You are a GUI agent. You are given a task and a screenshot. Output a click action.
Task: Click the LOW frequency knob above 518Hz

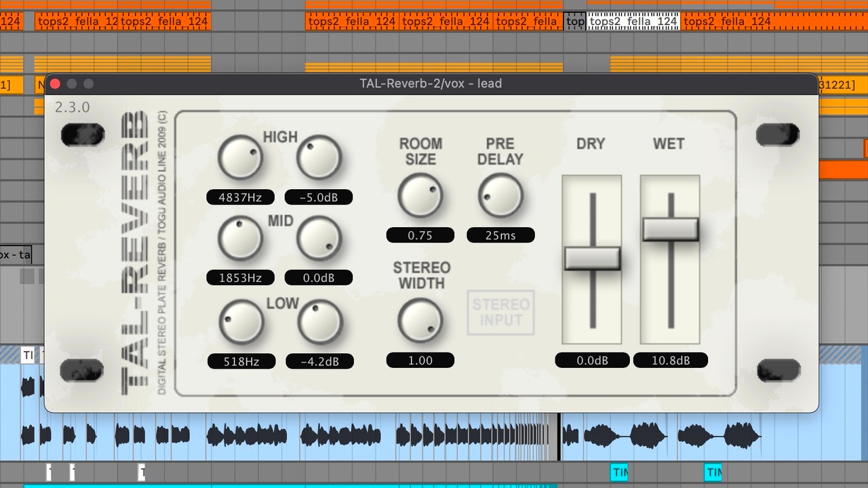[240, 322]
